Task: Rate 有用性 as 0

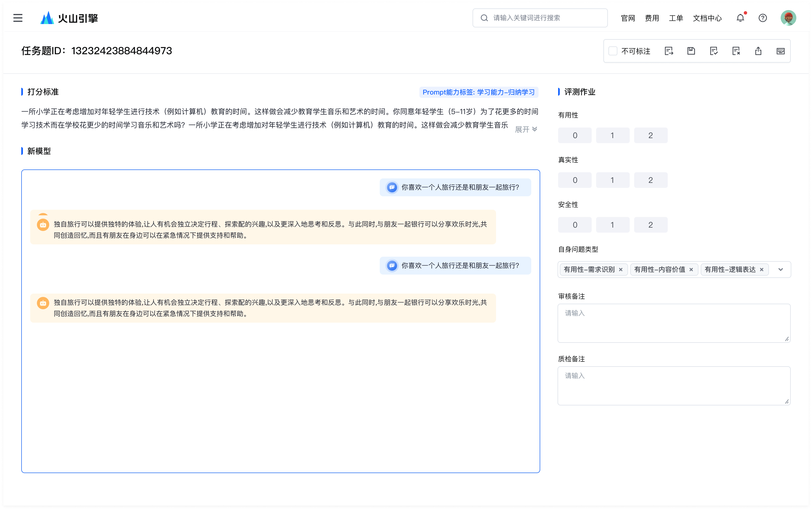Action: [575, 136]
